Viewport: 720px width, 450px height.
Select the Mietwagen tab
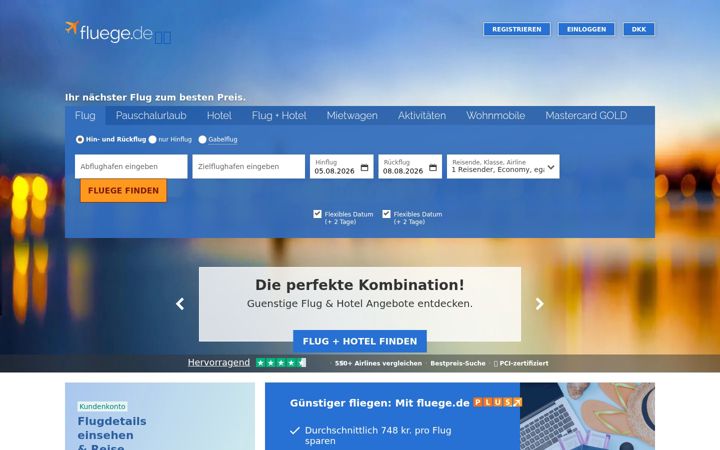[x=352, y=116]
